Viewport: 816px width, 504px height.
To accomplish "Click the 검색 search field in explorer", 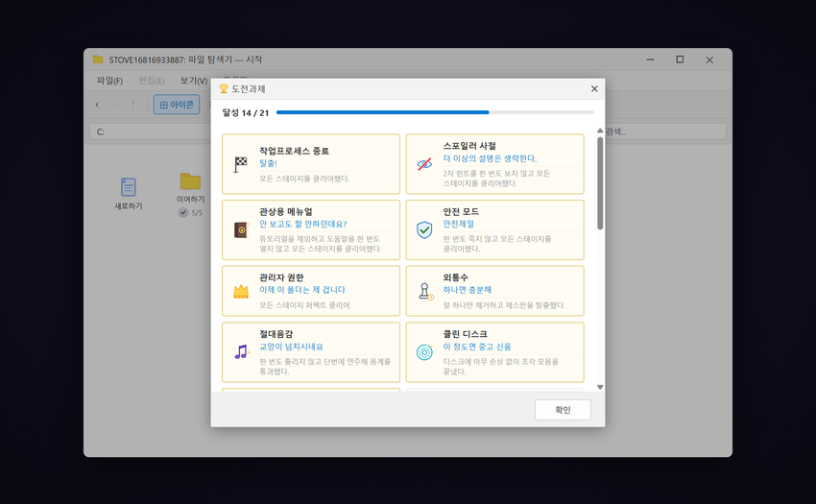I will 665,132.
